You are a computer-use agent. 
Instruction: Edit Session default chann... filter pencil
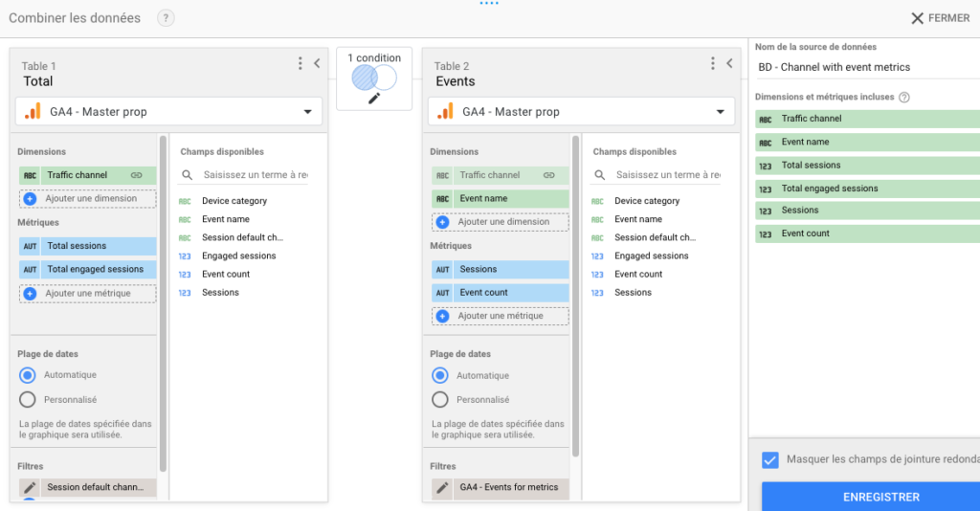point(30,487)
